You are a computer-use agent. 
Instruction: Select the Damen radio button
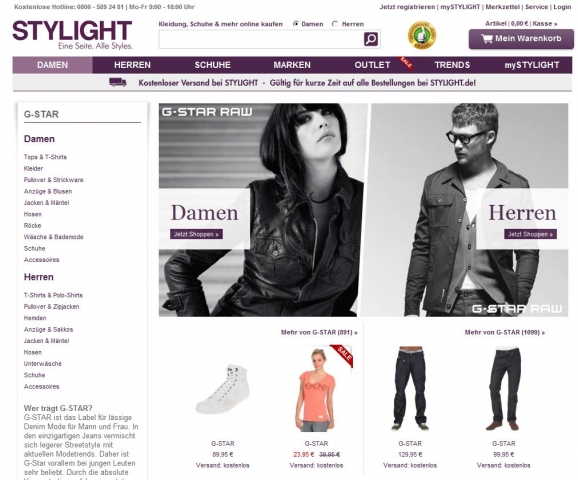(x=296, y=24)
